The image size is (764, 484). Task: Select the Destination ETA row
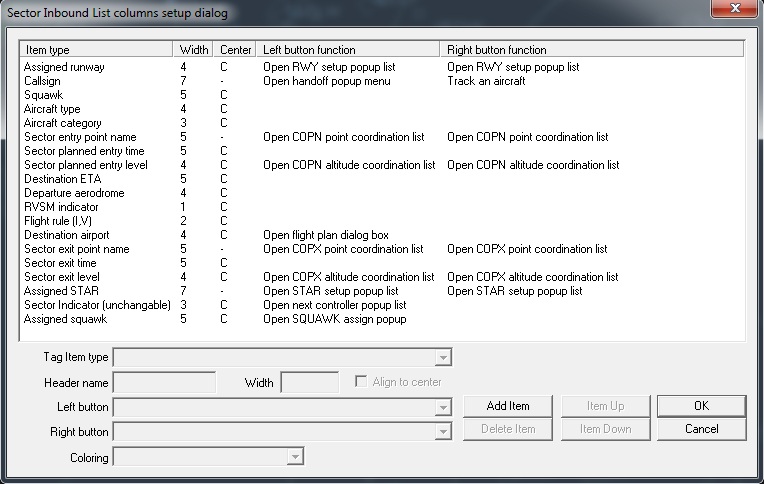[x=382, y=179]
